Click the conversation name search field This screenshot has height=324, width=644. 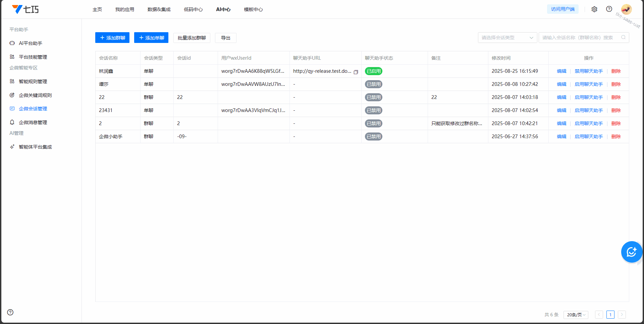click(580, 38)
